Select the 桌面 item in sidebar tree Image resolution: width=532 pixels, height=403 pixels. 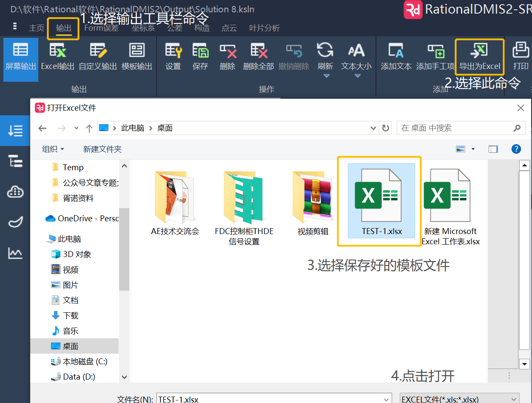pos(70,346)
